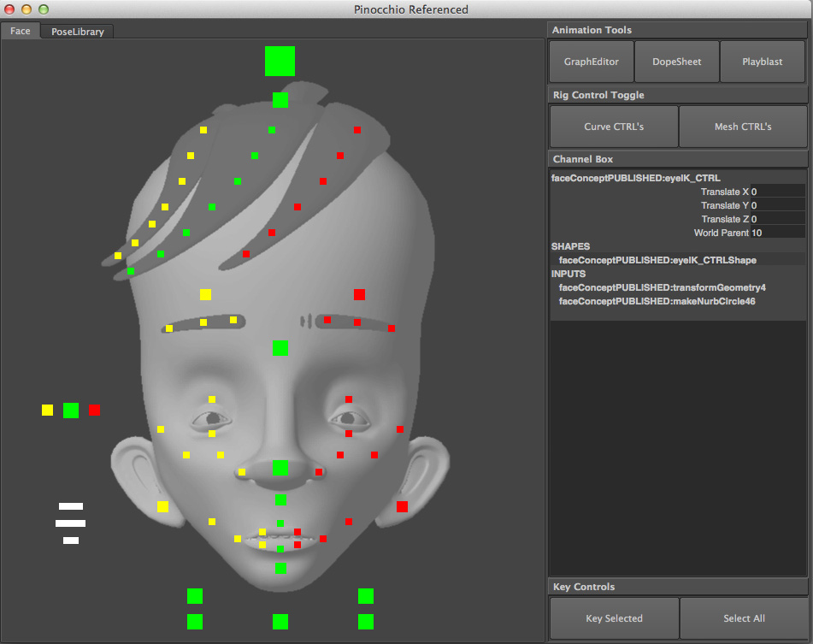Select red mouth corner control

click(x=323, y=539)
